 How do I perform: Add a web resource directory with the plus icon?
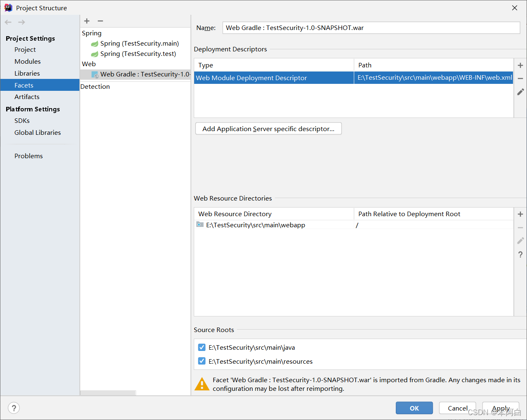tap(520, 214)
